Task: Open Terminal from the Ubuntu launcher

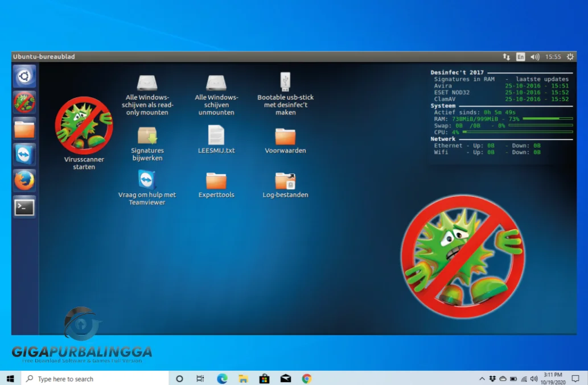Action: (x=24, y=207)
